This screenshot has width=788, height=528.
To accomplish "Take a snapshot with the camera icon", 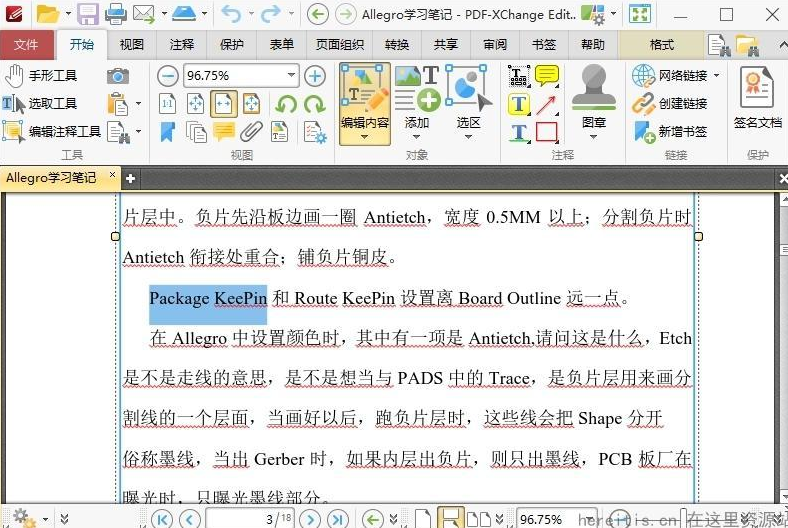I will pyautogui.click(x=118, y=76).
